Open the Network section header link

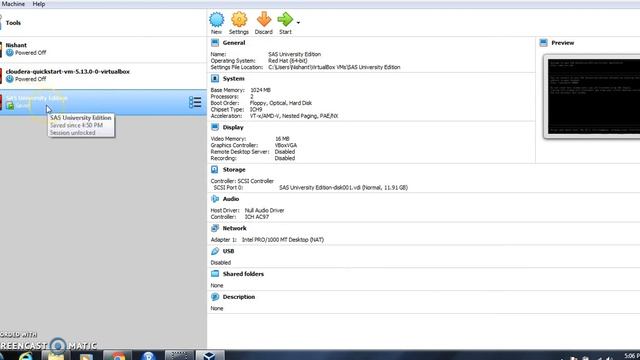pos(234,228)
